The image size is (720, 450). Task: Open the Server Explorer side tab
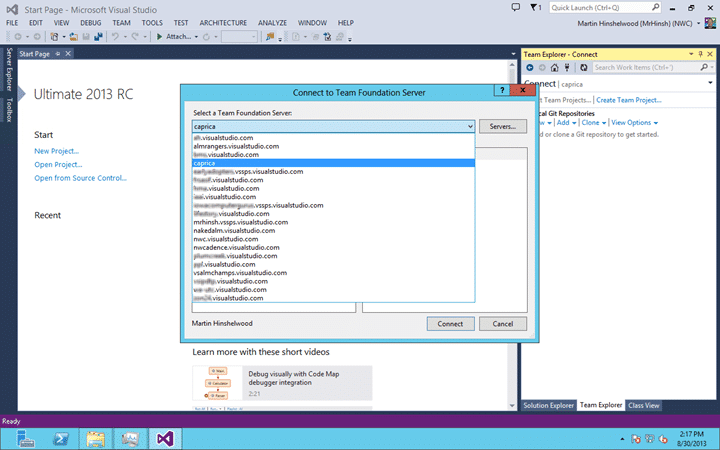point(9,69)
